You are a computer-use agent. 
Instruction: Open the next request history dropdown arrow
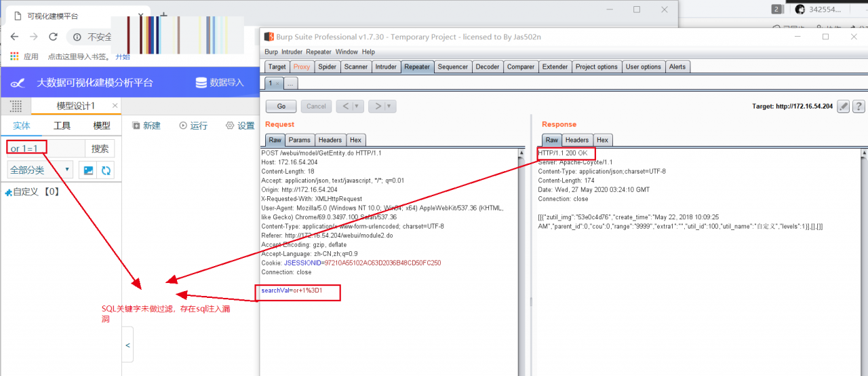[x=389, y=106]
